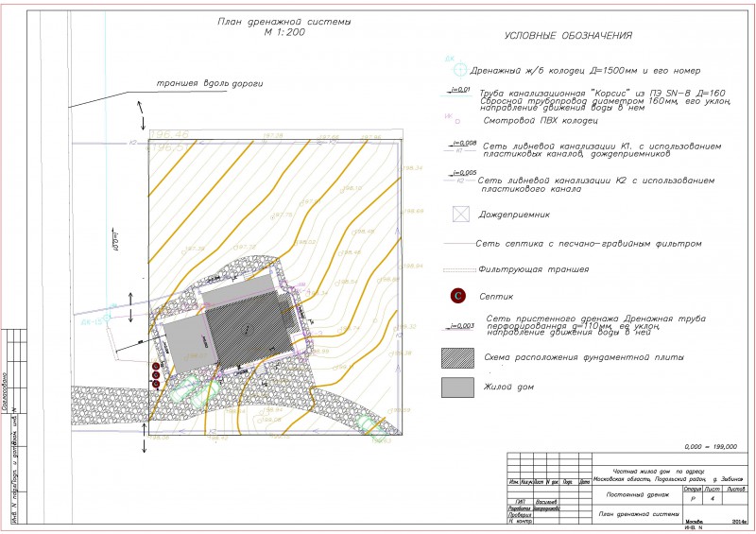The height and width of the screenshot is (534, 756).
Task: Click the hatched foundation slab swatch in legend
Action: (457, 358)
